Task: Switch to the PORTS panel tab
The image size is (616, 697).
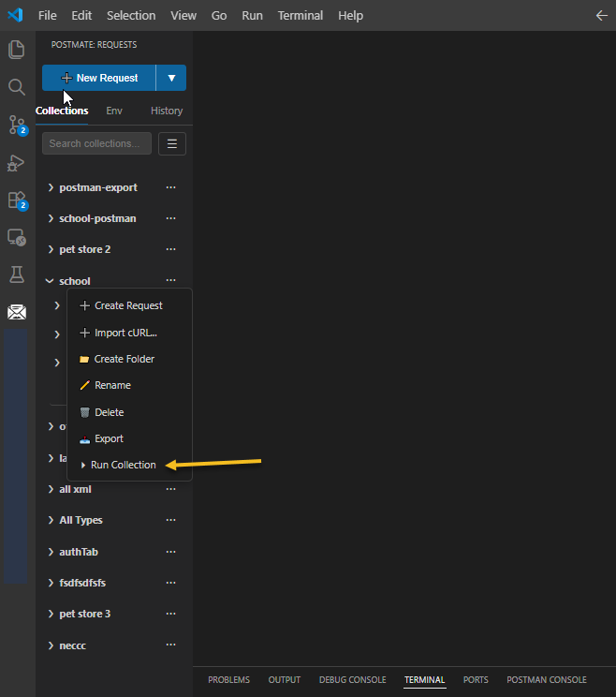Action: point(476,679)
